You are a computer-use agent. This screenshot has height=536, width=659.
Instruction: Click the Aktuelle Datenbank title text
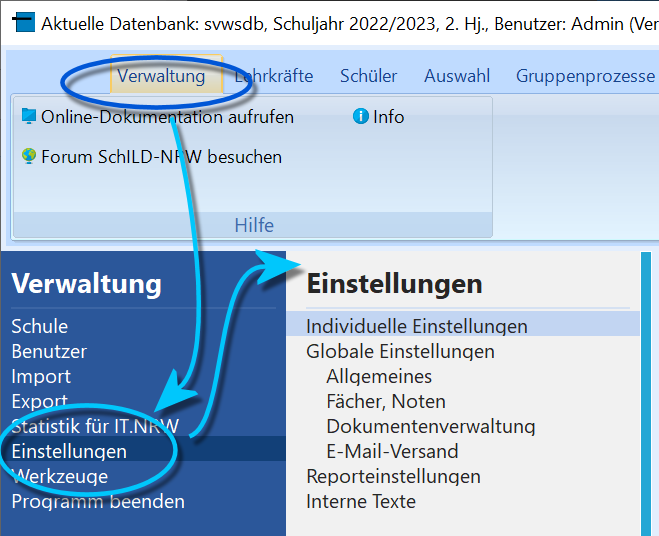(x=349, y=24)
